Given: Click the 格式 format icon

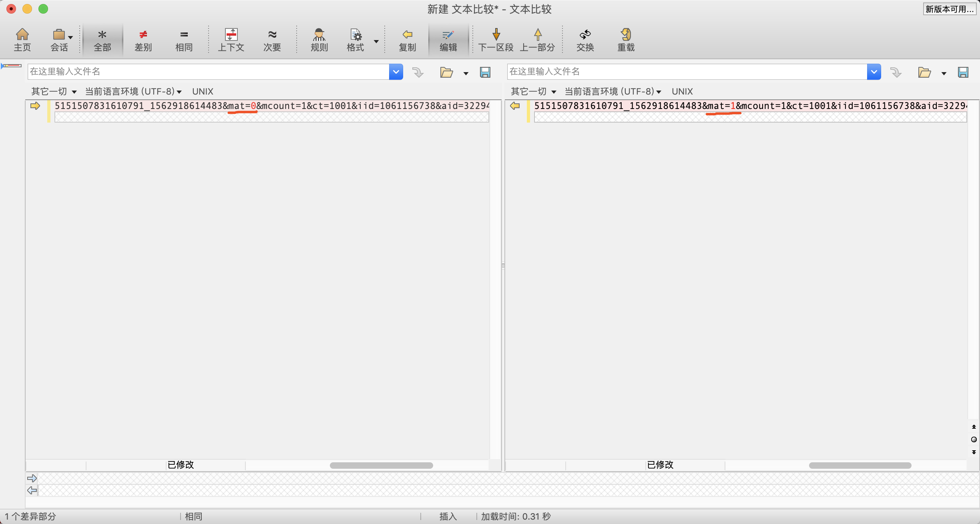Looking at the screenshot, I should coord(355,40).
